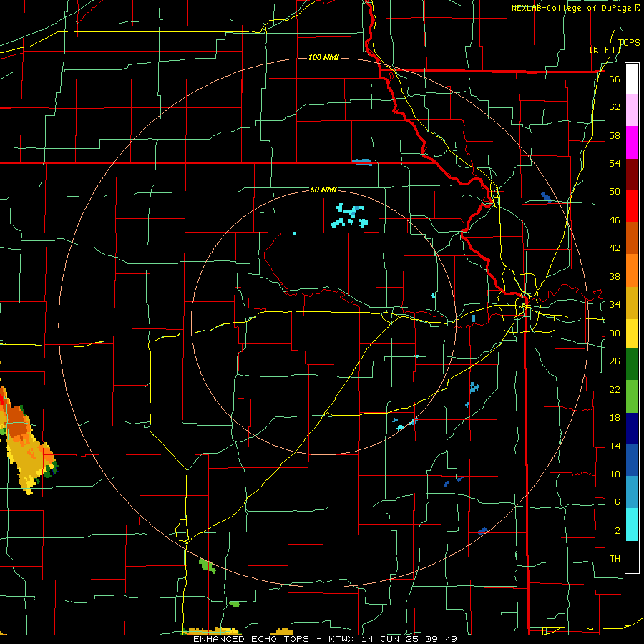644x644 pixels.
Task: Click the black TH legend swatch
Action: pyautogui.click(x=632, y=557)
